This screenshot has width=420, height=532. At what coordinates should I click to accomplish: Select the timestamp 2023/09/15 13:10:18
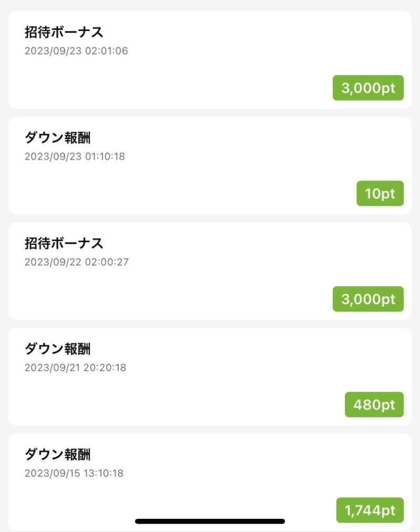coord(74,473)
